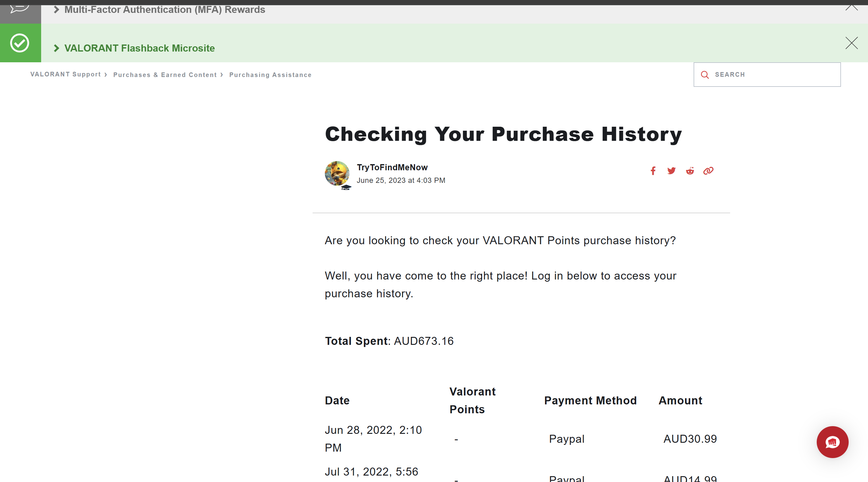
Task: Share article on Twitter icon
Action: point(671,171)
